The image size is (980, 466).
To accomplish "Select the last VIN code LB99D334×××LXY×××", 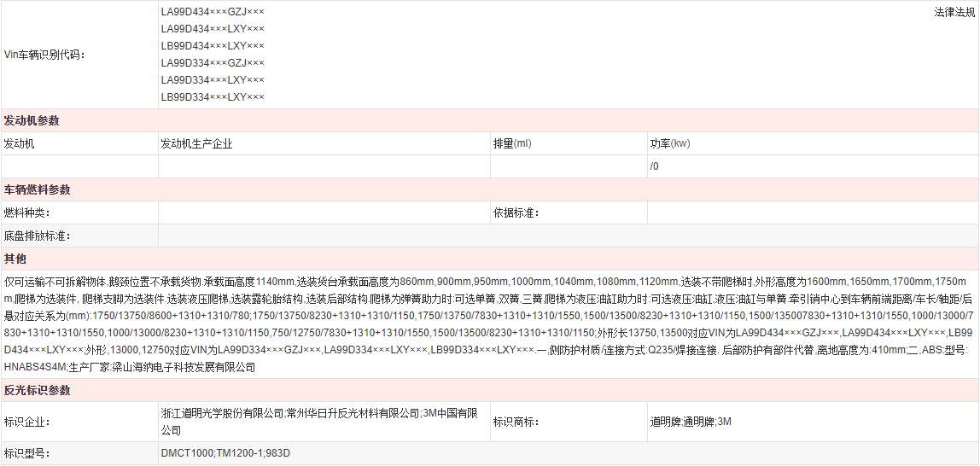I will point(213,97).
